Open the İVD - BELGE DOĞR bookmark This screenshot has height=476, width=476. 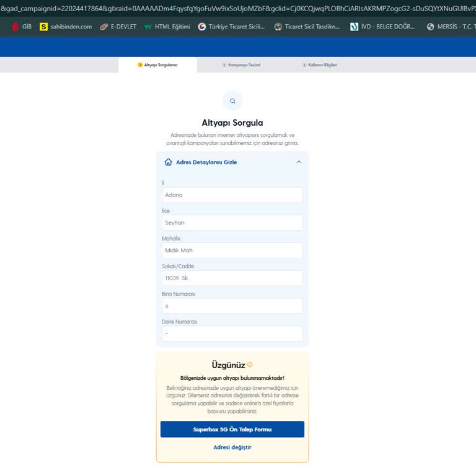pos(382,27)
